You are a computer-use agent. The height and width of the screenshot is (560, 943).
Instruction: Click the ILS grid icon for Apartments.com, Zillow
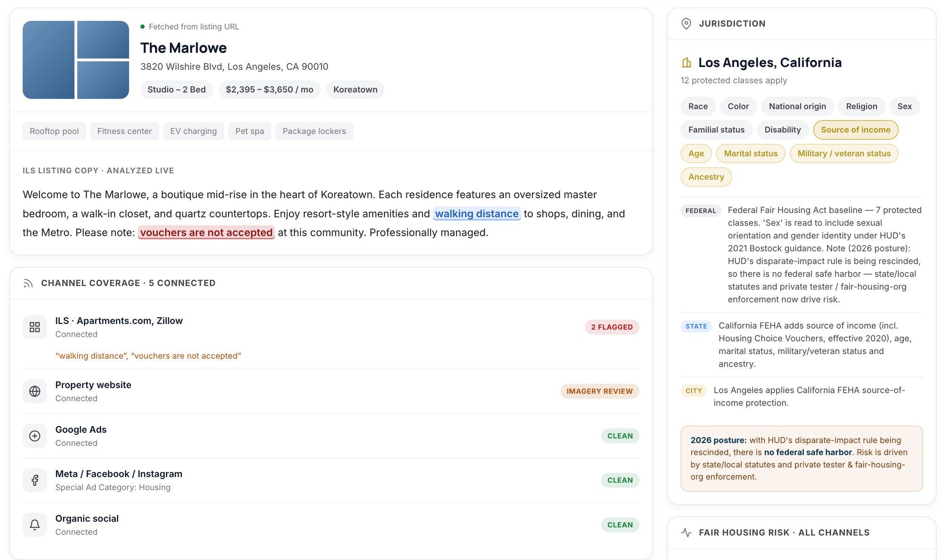pos(34,327)
